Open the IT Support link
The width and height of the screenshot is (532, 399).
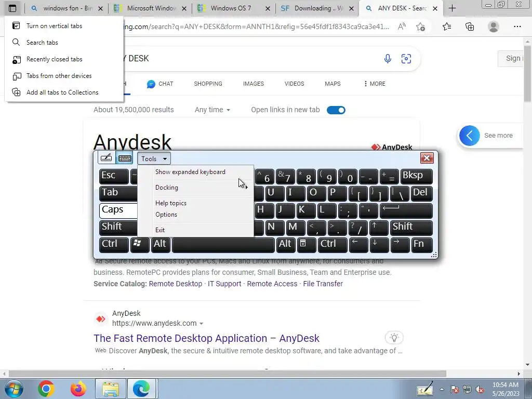pos(224,284)
